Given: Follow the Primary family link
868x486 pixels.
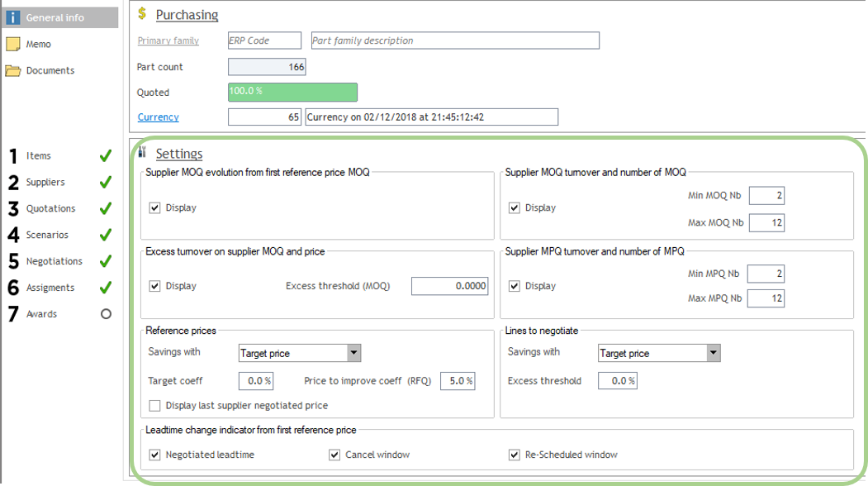Looking at the screenshot, I should pos(168,40).
